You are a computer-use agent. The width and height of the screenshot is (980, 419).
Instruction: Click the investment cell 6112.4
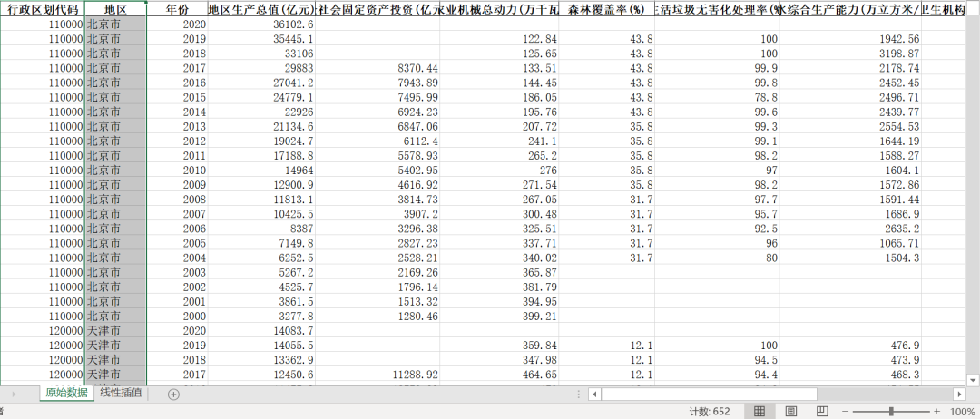pos(377,141)
